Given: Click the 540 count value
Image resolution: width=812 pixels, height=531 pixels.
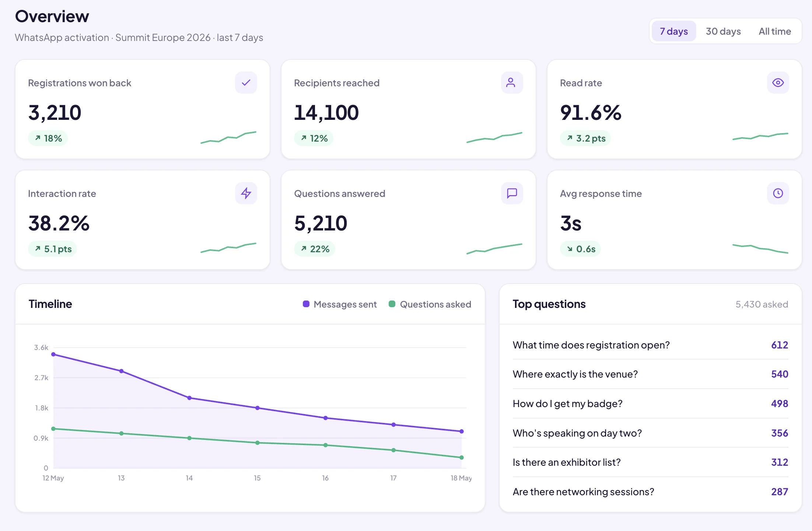Looking at the screenshot, I should 780,374.
